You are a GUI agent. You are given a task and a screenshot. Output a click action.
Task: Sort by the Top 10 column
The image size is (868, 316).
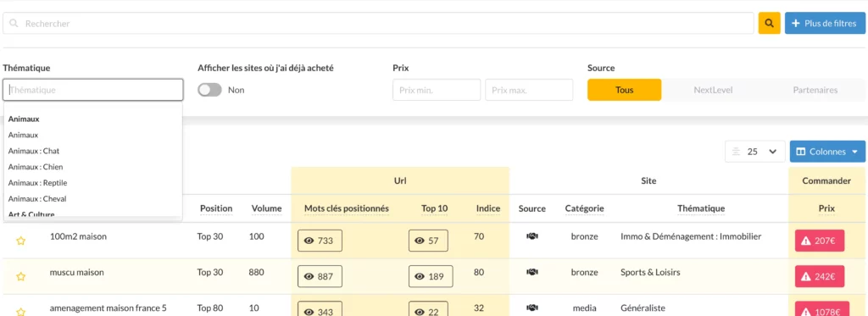click(434, 208)
